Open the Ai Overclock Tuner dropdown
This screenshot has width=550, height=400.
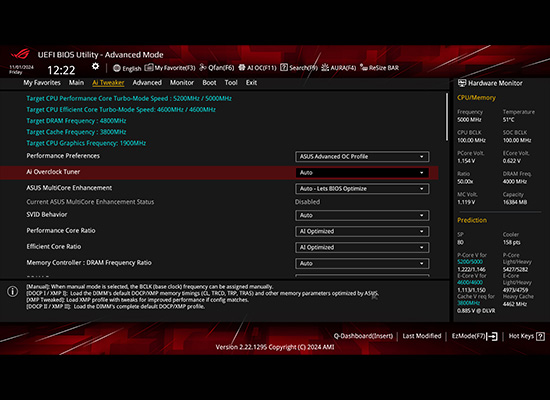pyautogui.click(x=362, y=173)
